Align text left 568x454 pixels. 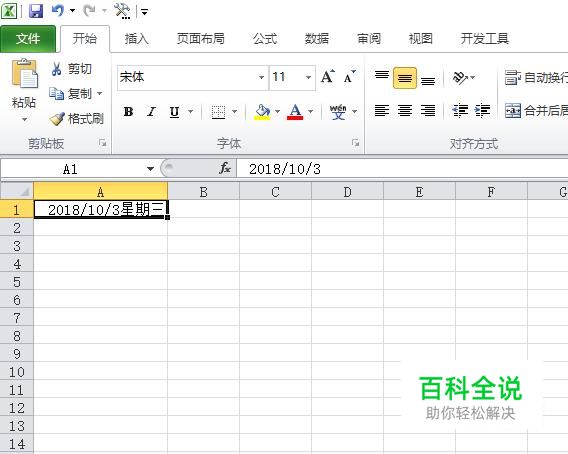point(382,110)
